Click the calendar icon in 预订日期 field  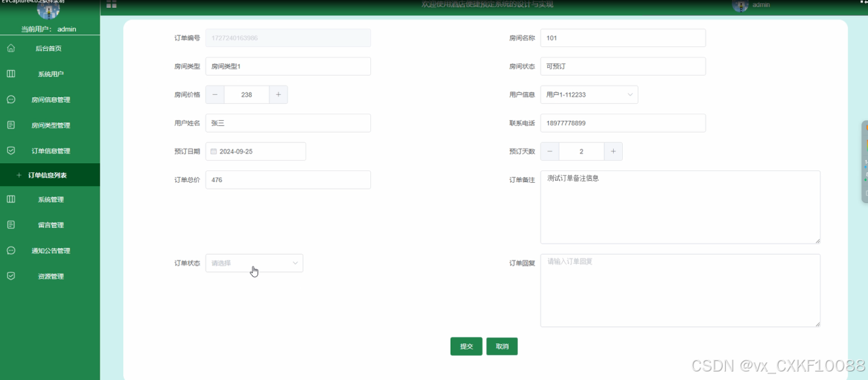(213, 151)
